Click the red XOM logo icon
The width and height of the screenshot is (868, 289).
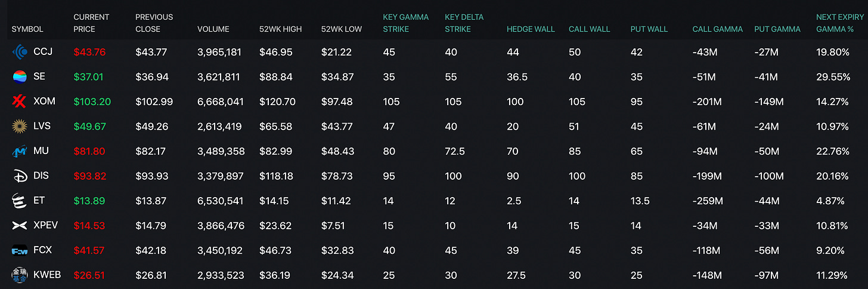tap(20, 102)
